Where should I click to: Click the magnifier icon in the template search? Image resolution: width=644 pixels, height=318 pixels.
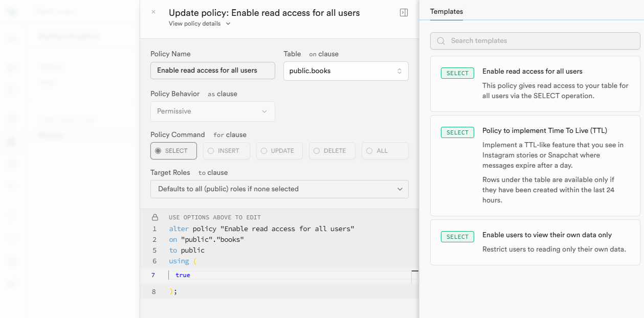tap(440, 41)
